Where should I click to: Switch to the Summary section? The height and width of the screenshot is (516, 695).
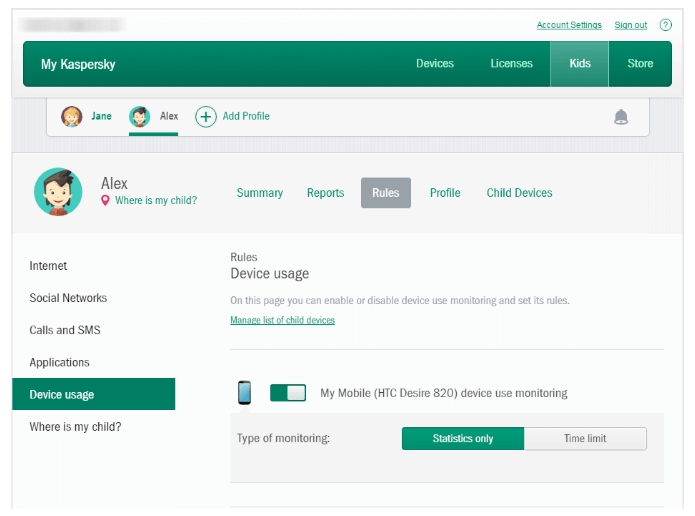[260, 193]
